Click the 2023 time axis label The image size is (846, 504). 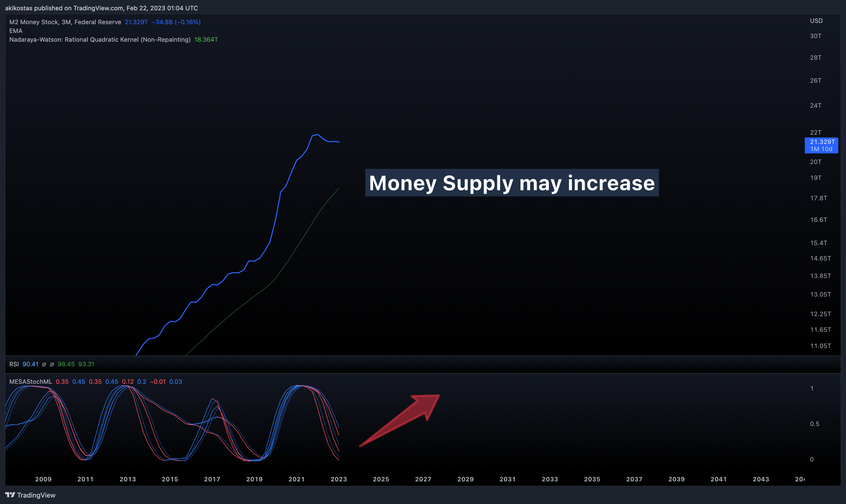pos(339,479)
